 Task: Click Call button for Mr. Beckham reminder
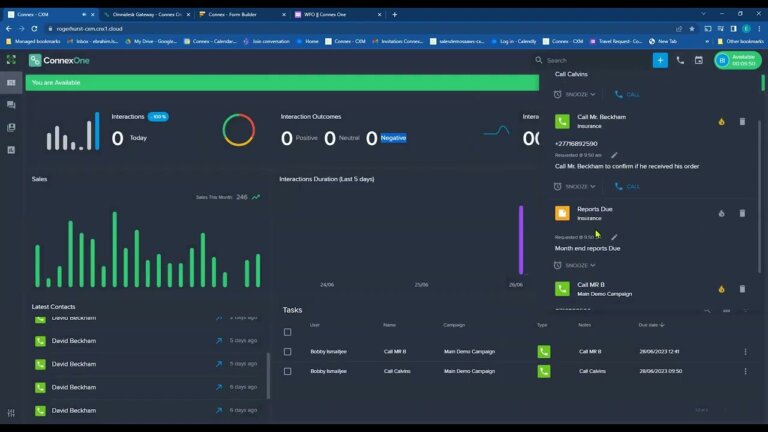627,187
